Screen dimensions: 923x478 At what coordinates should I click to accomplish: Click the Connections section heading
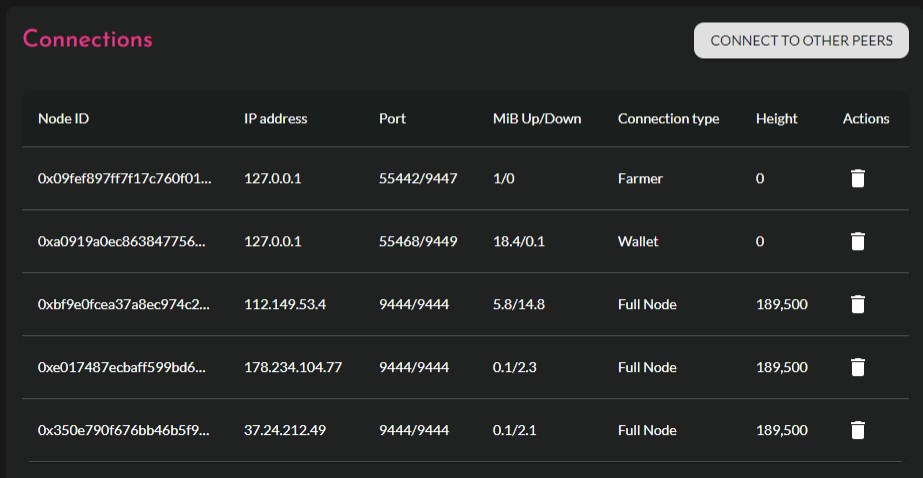(x=88, y=39)
